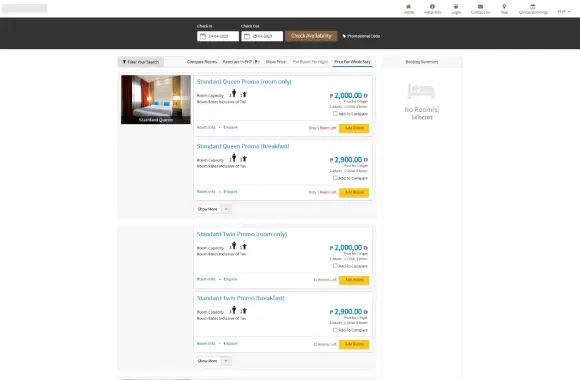Open Standard Queen Promo (breakfast) title
Viewport: 580px width, 380px height.
coord(243,146)
